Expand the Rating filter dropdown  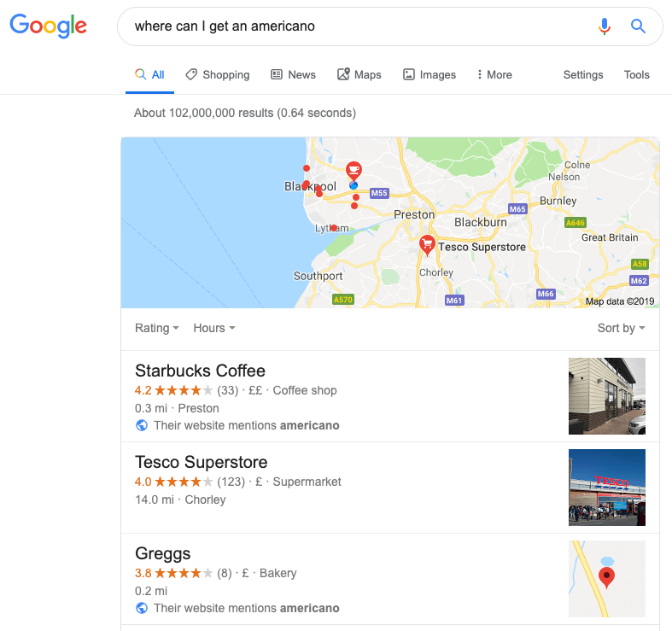pos(157,328)
